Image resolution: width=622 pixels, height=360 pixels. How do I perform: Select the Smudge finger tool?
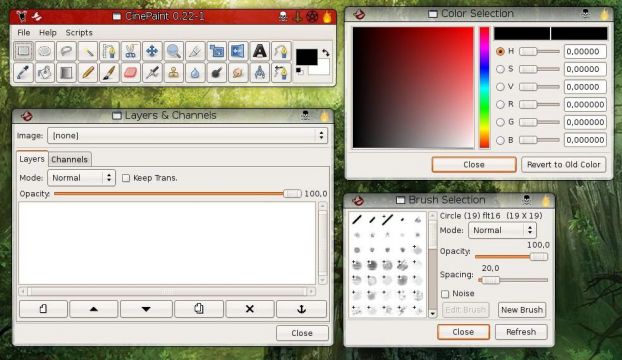(x=238, y=73)
